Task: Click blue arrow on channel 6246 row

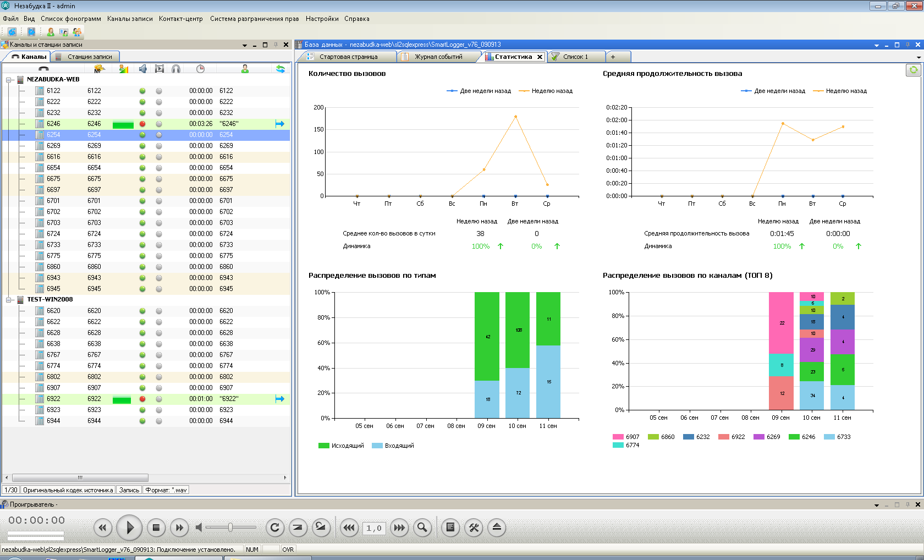Action: (280, 124)
